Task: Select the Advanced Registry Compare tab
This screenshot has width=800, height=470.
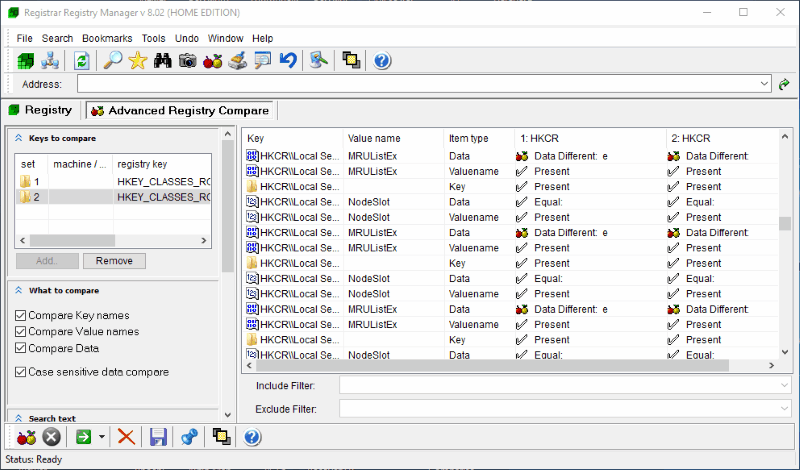Action: pos(180,111)
